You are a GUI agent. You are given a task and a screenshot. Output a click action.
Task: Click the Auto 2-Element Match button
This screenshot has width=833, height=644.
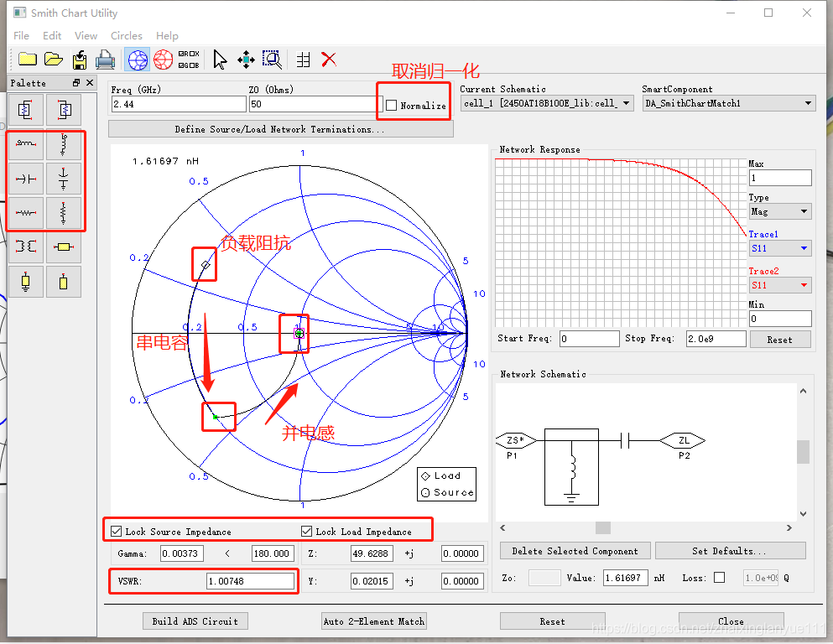(373, 621)
